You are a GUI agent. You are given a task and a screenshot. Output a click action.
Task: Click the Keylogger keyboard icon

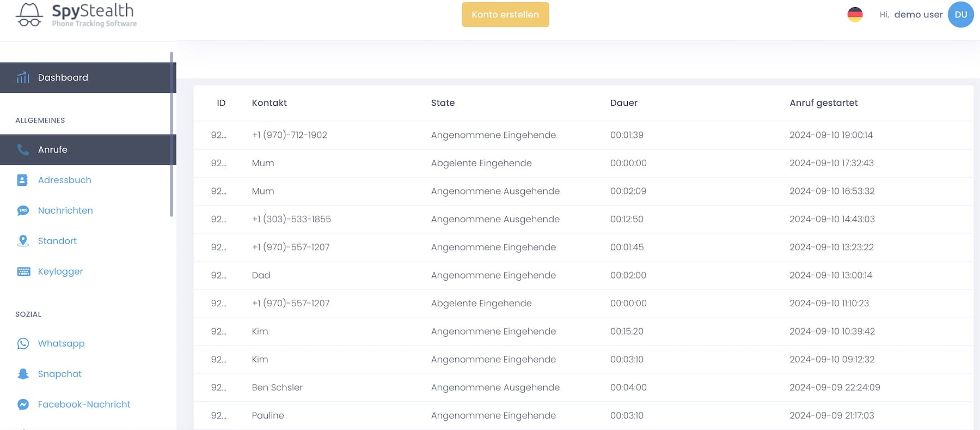coord(23,271)
